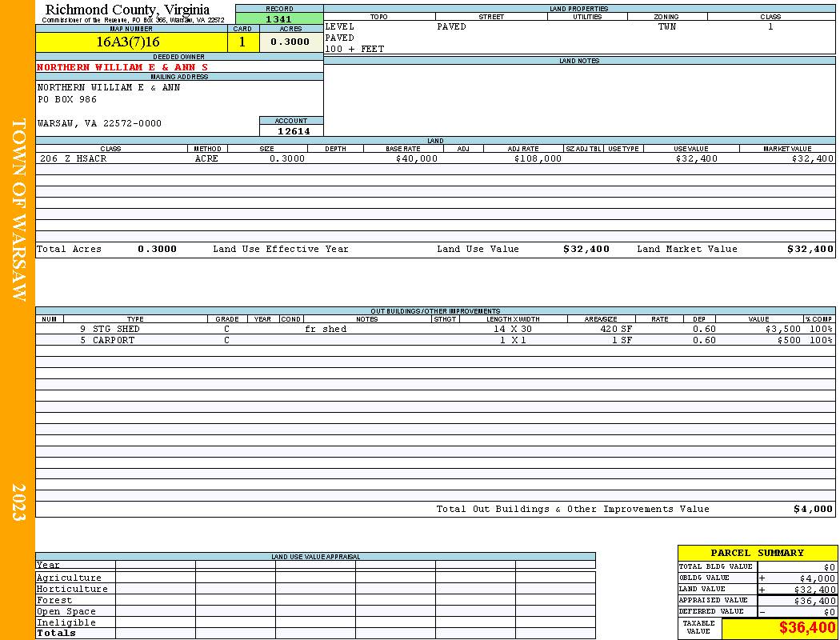Screen dimensions: 840x640
Task: Select map number 16A3(7)16
Action: [x=128, y=42]
